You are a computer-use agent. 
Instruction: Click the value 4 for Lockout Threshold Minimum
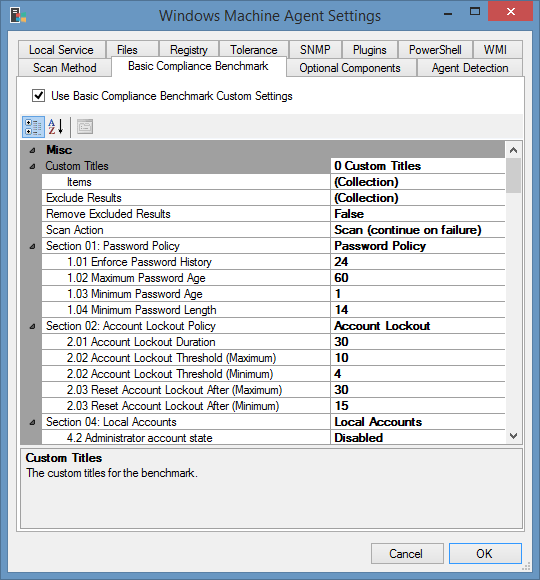pyautogui.click(x=418, y=374)
